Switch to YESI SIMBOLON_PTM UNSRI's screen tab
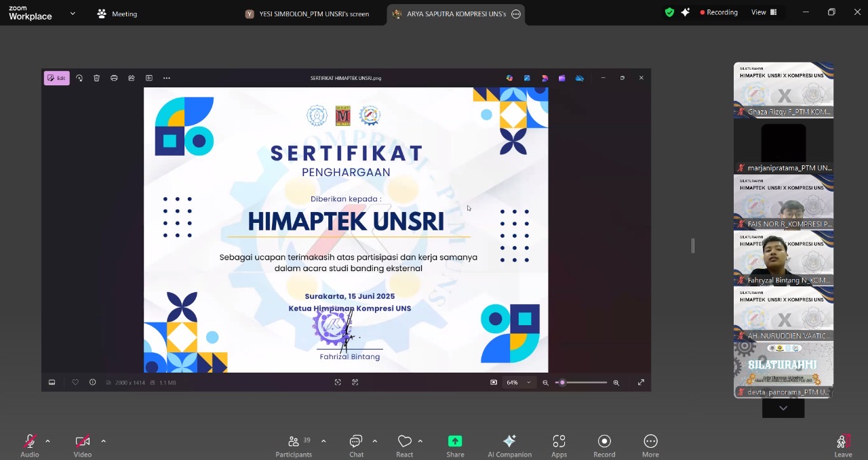The height and width of the screenshot is (460, 868). (307, 14)
